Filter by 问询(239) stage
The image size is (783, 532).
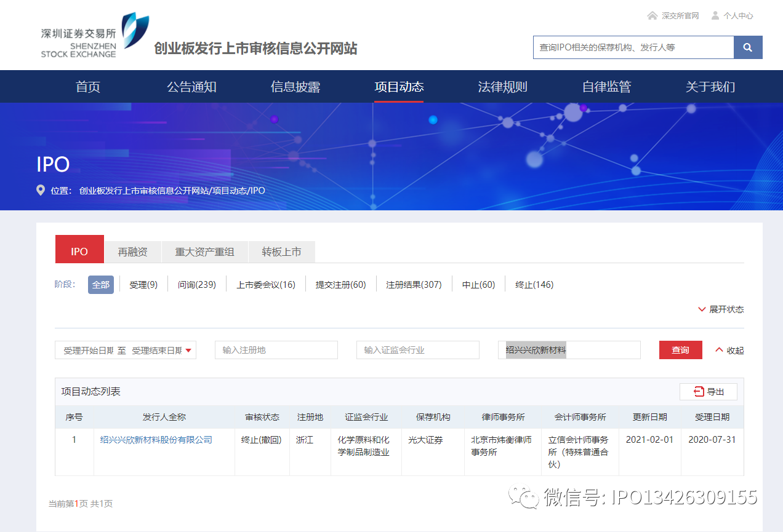click(197, 285)
